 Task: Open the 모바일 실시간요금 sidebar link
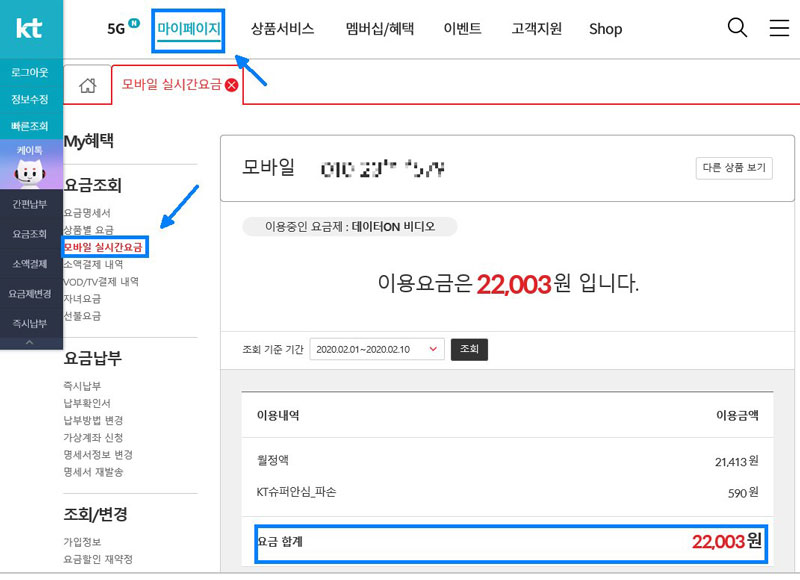103,247
